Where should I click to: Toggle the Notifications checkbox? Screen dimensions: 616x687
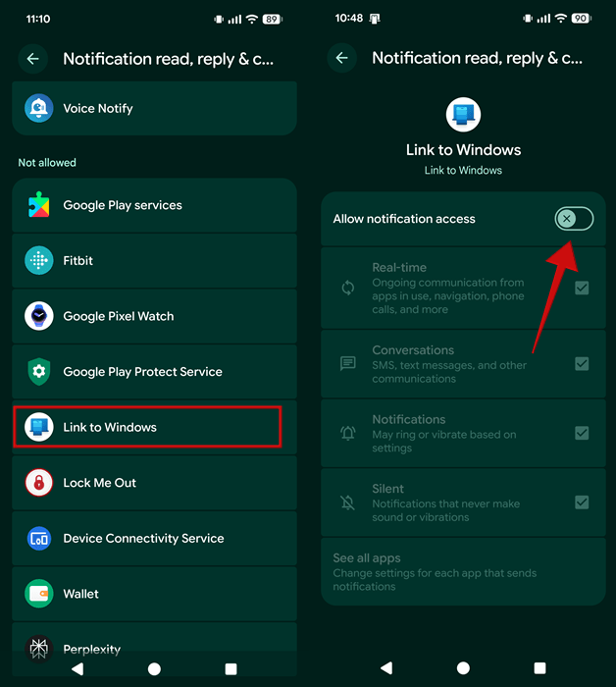point(582,433)
